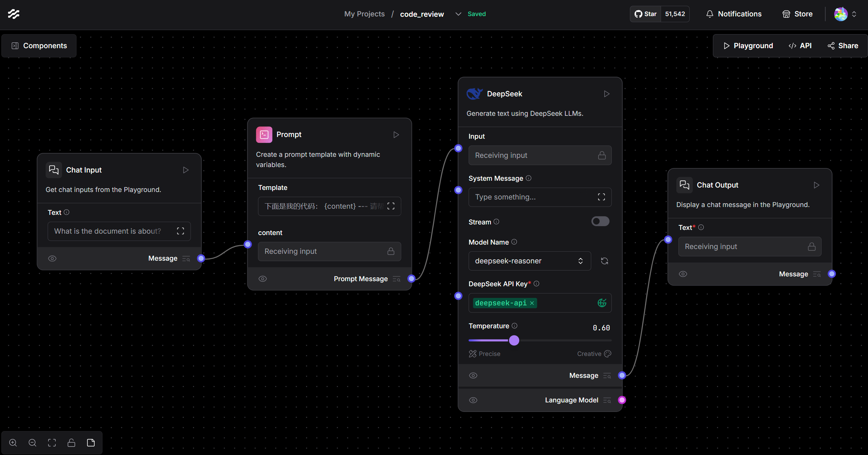The width and height of the screenshot is (868, 455).
Task: Click the Zoom in canvas control
Action: click(x=13, y=443)
